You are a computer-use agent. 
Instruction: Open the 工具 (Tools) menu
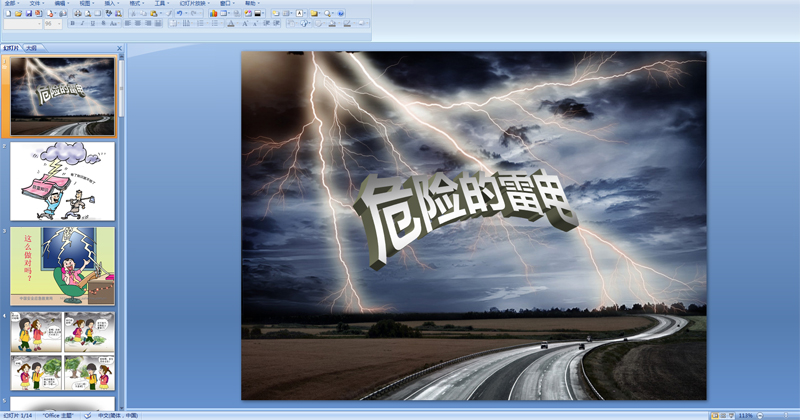click(x=161, y=3)
